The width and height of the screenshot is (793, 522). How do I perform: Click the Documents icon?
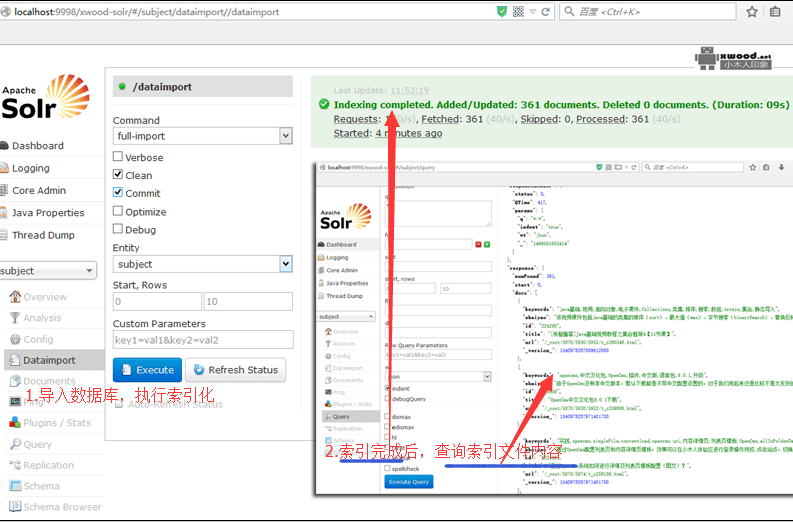pos(15,381)
